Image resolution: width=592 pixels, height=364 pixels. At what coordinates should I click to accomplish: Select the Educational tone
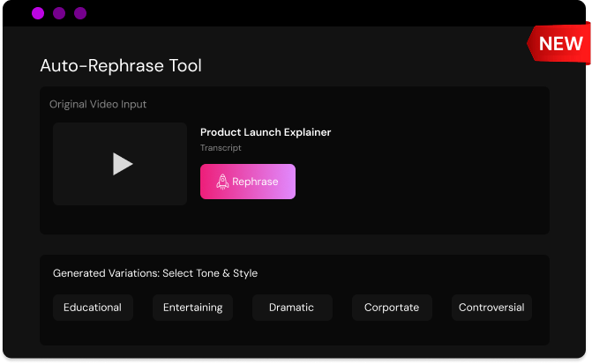[x=93, y=308]
